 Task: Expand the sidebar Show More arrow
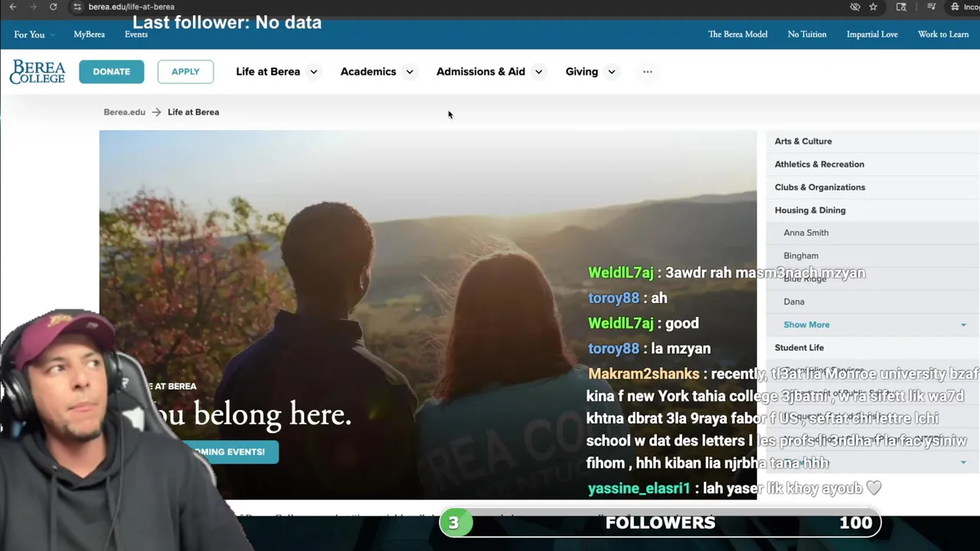[x=963, y=325]
